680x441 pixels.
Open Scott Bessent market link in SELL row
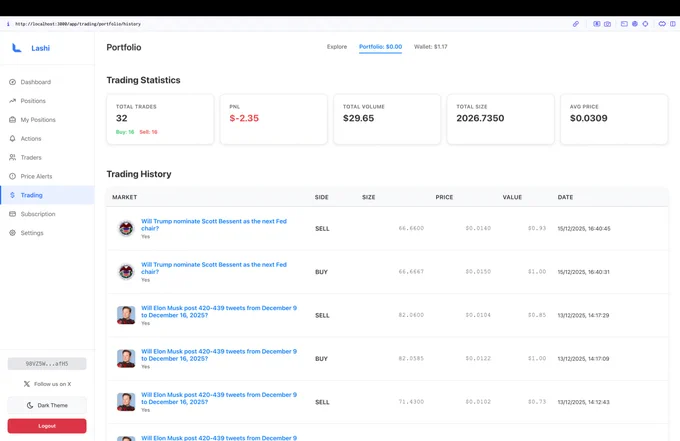(x=214, y=225)
